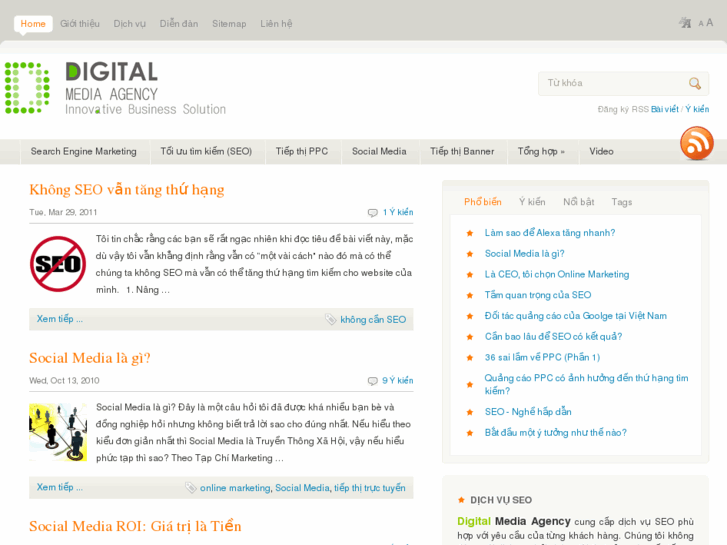The width and height of the screenshot is (727, 545).
Task: Switch to the Ý kiến sidebar tab
Action: [x=532, y=202]
